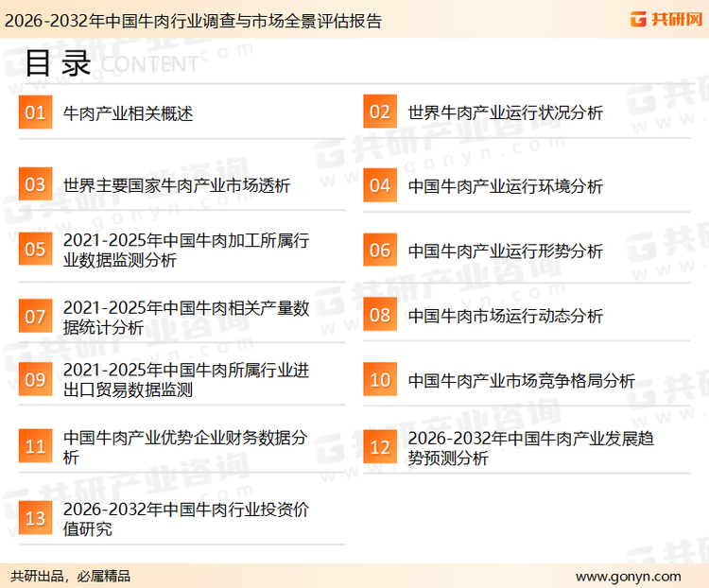This screenshot has width=709, height=588.
Task: Open chapter 中国牛肉产业市场竞争格局分析
Action: (522, 380)
